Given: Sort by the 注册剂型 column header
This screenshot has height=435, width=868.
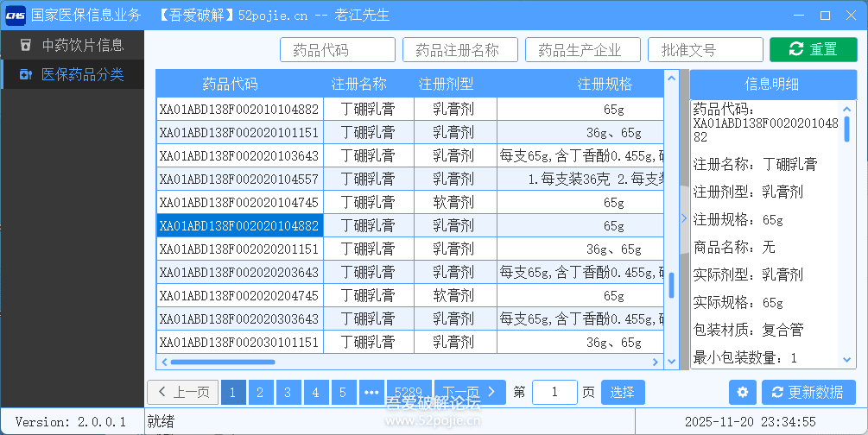Looking at the screenshot, I should (x=446, y=85).
